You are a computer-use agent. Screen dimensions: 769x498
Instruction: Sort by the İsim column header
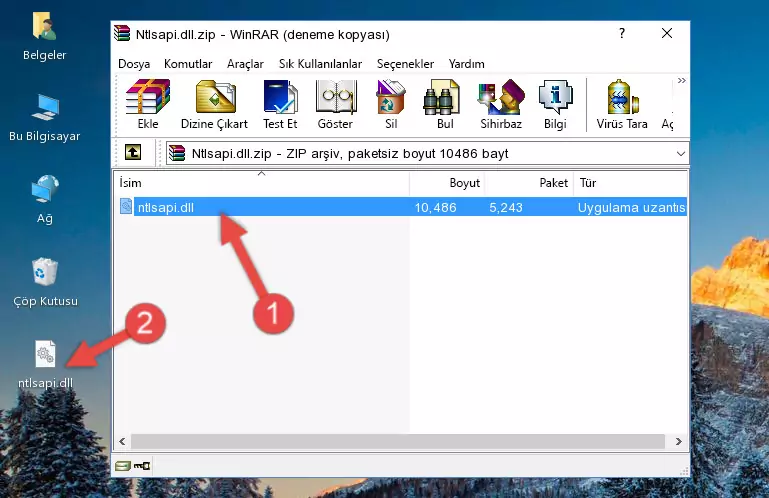262,183
